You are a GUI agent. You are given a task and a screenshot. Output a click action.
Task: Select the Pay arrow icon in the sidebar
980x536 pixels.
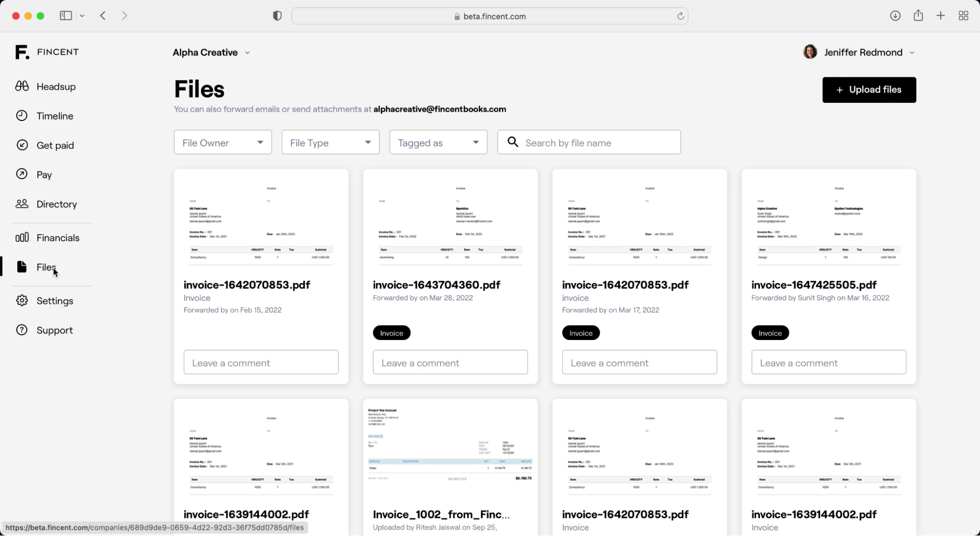(22, 174)
